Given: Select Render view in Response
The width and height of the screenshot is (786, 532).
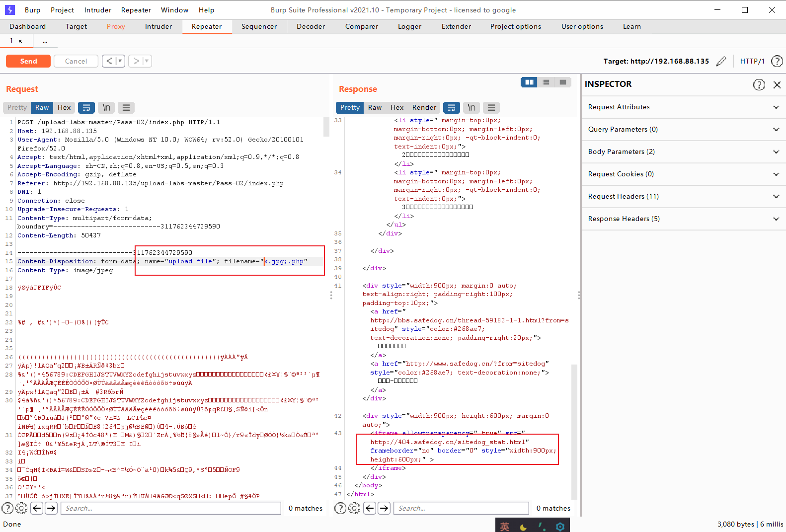Looking at the screenshot, I should coord(424,107).
